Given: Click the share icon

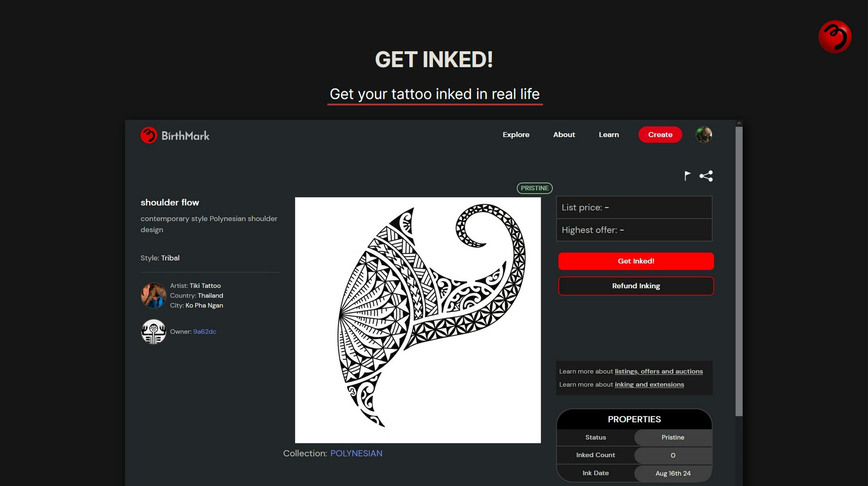Looking at the screenshot, I should 706,176.
